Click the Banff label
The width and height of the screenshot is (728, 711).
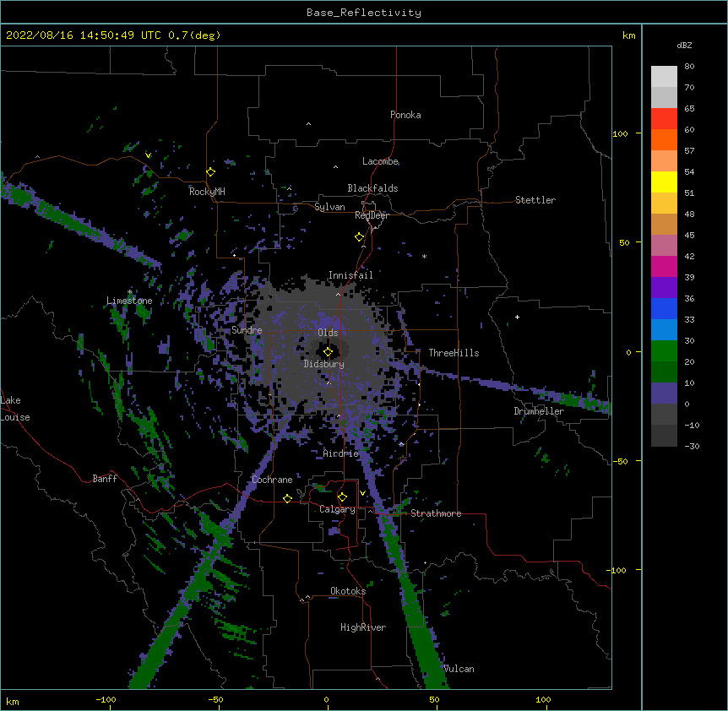(105, 479)
